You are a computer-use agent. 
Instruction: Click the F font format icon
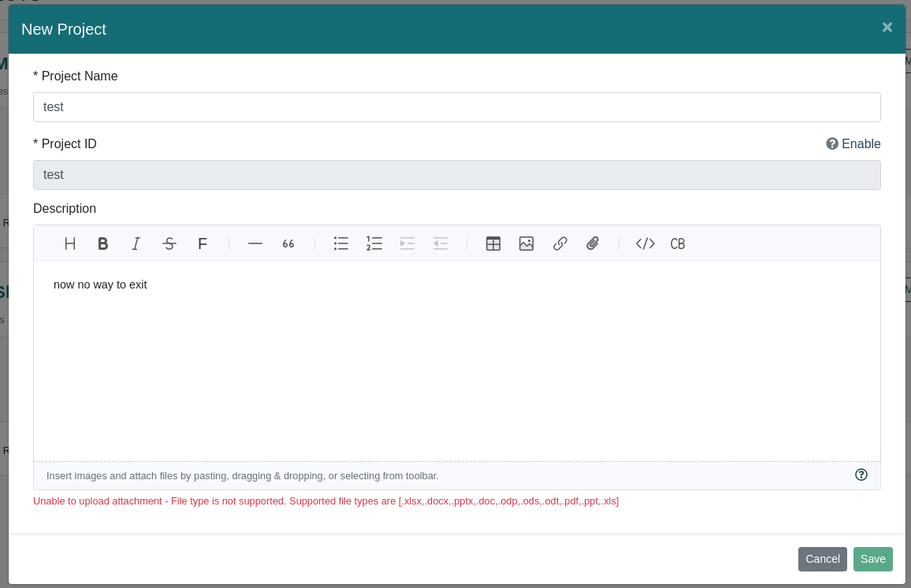[203, 244]
